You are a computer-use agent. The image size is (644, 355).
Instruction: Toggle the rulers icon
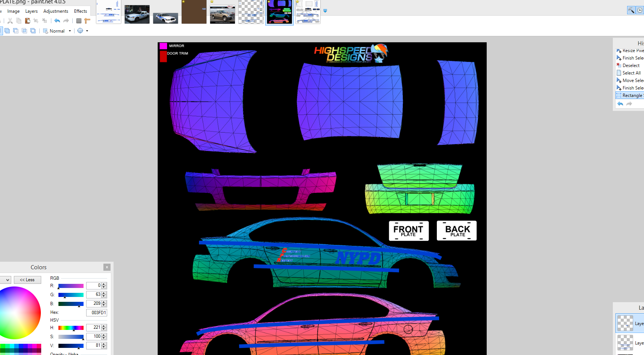pos(87,21)
